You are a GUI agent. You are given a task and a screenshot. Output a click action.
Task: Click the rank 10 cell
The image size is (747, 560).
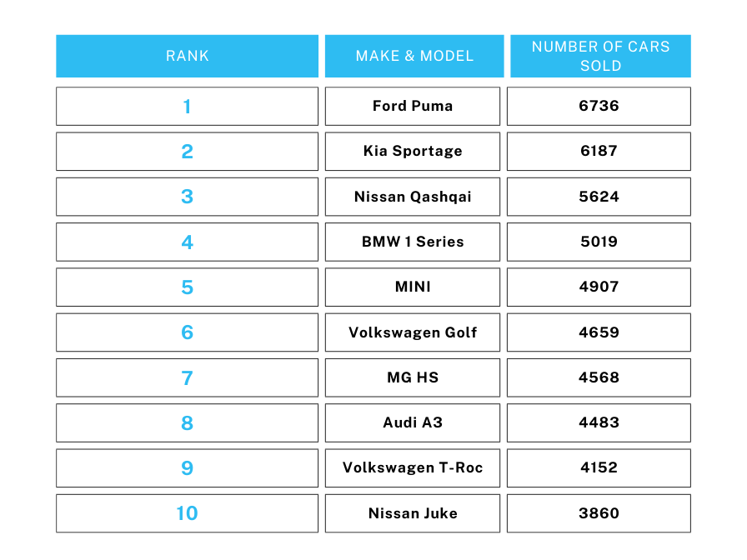pyautogui.click(x=188, y=513)
